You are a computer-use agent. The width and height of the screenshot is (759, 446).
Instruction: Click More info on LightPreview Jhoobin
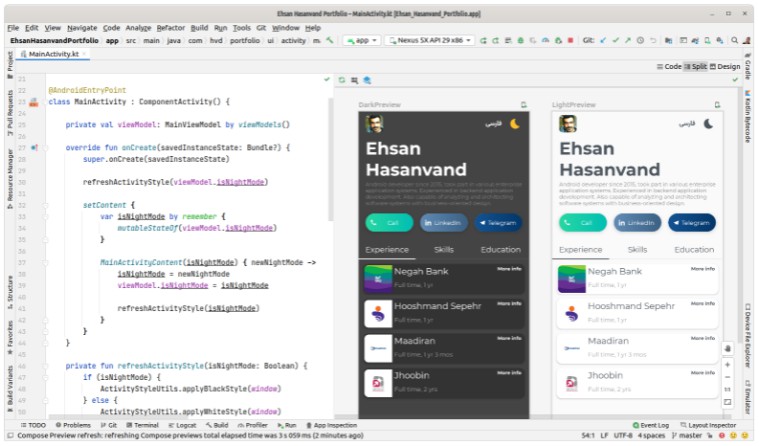tap(702, 373)
